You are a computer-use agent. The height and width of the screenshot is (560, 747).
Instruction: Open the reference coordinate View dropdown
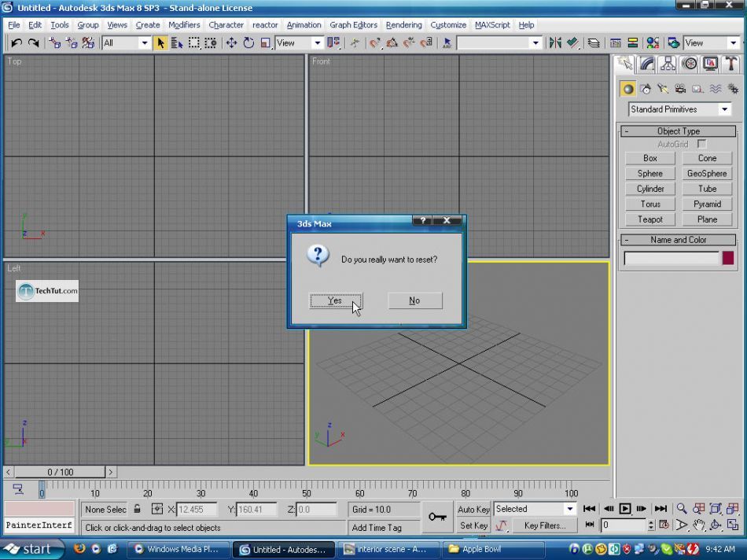299,43
